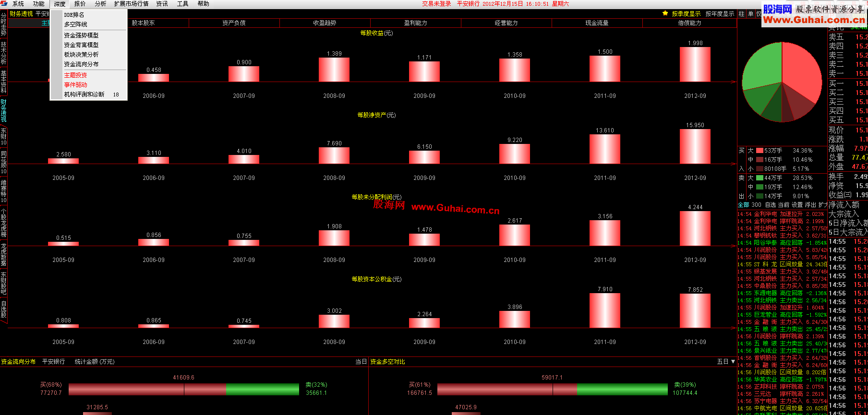Select DDE排名 from the 深度 menu
Image resolution: width=868 pixels, height=415 pixels.
(89, 15)
